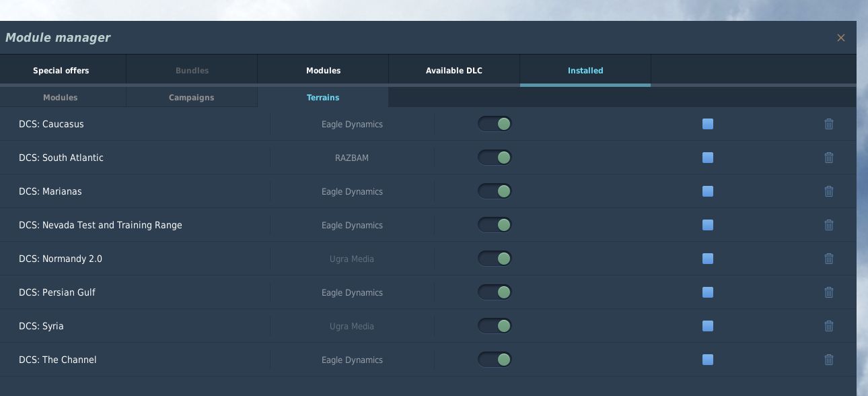Image resolution: width=868 pixels, height=396 pixels.
Task: Delete DCS: Normandy 2.0 with trash icon
Action: [829, 259]
